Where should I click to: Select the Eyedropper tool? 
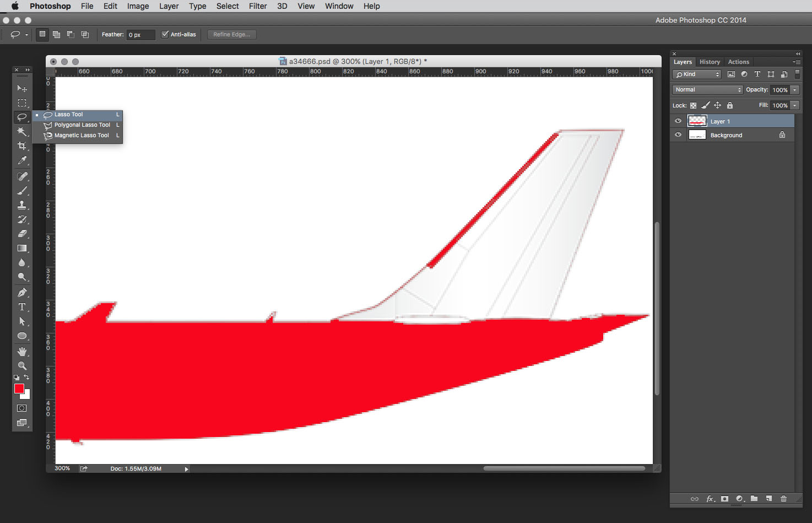pyautogui.click(x=22, y=160)
